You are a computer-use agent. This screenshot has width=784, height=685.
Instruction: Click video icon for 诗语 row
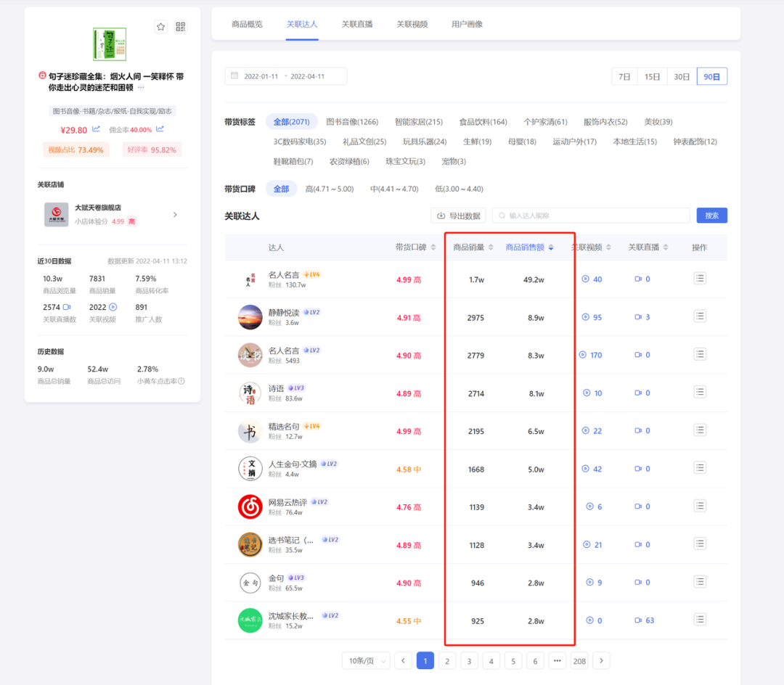[587, 393]
